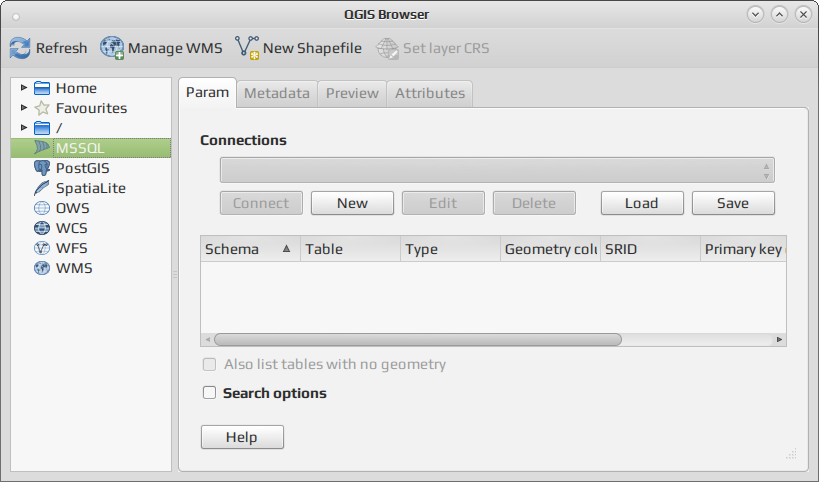This screenshot has height=482, width=819.
Task: Expand the root / tree node
Action: [24, 127]
